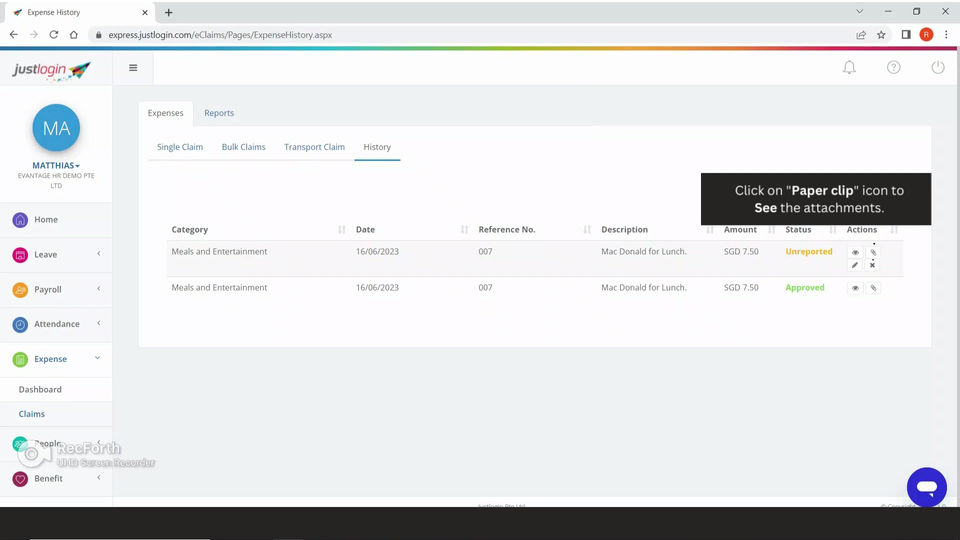Click the Sort Actions column header

coord(862,230)
